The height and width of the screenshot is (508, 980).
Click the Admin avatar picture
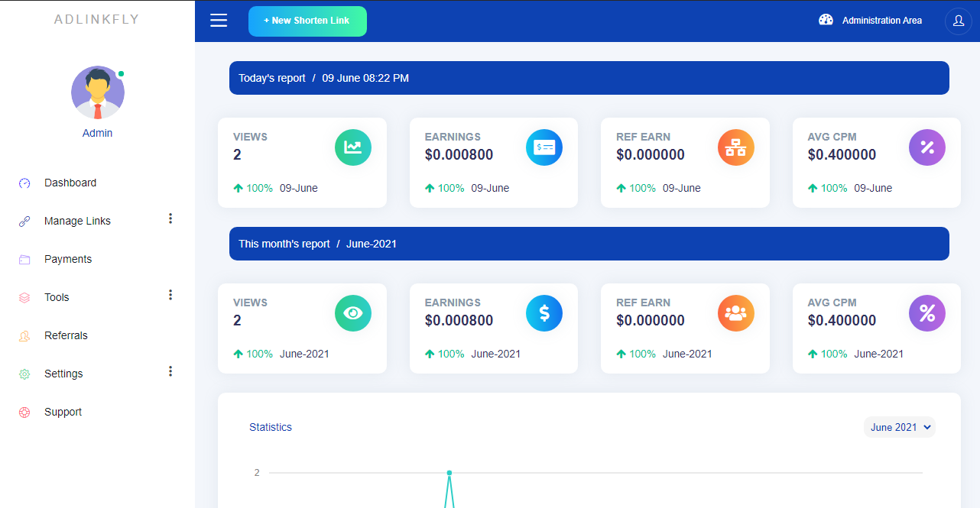98,92
